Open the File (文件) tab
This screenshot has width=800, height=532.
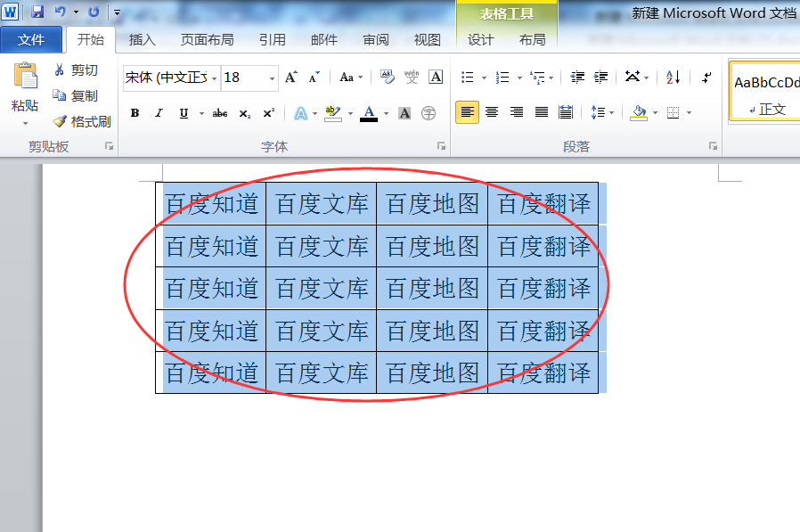[x=31, y=40]
